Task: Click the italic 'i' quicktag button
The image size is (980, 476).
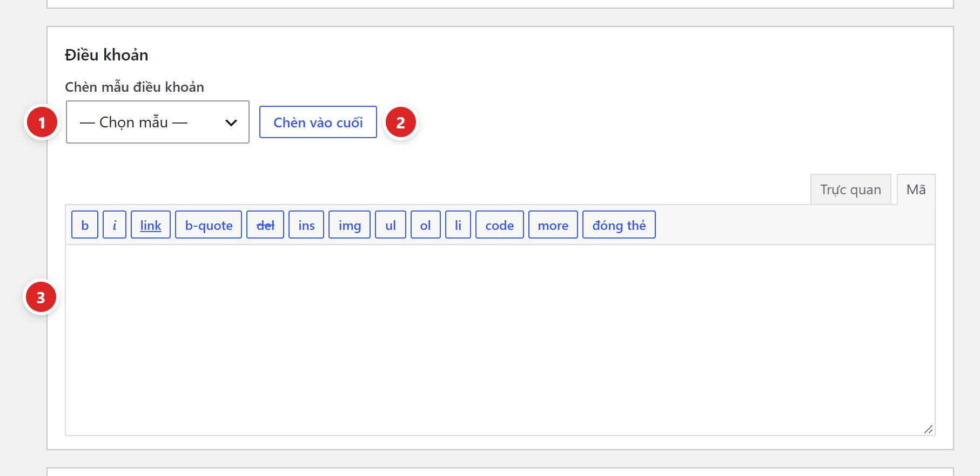Action: tap(115, 225)
